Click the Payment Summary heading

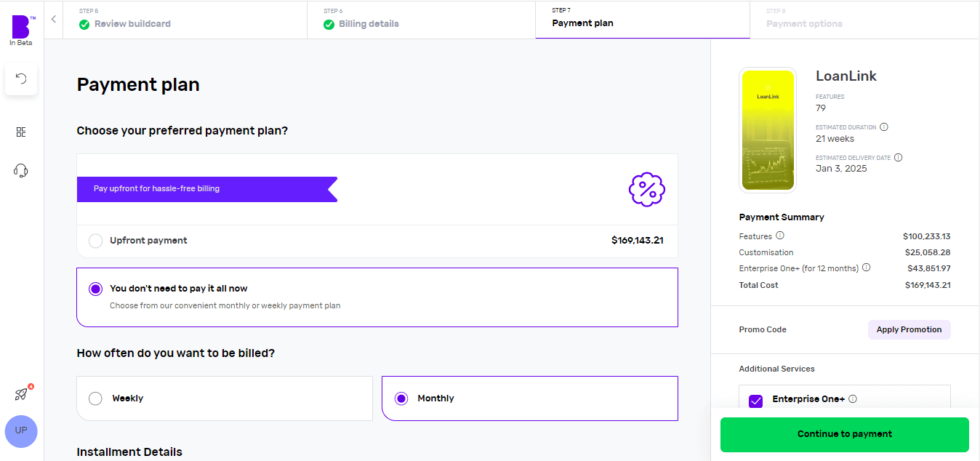pos(782,217)
